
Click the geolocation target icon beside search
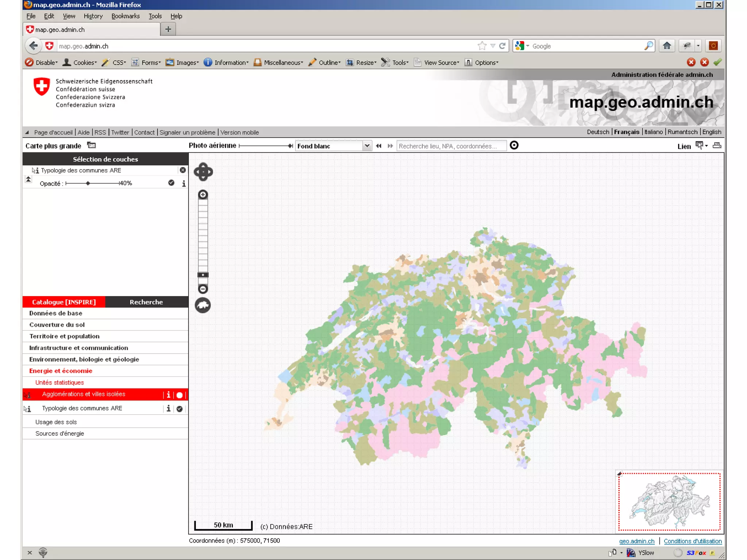point(514,145)
